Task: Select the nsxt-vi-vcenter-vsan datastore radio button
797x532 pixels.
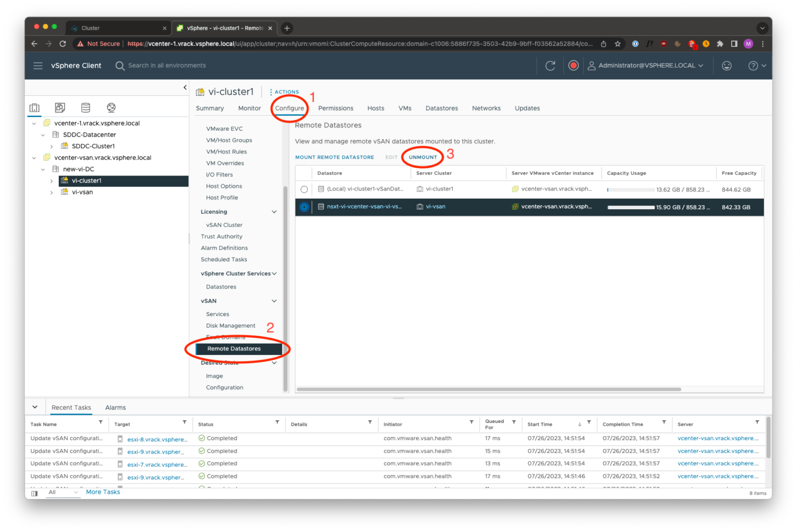Action: (x=304, y=207)
